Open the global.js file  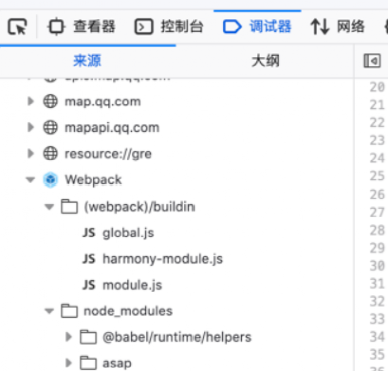128,233
